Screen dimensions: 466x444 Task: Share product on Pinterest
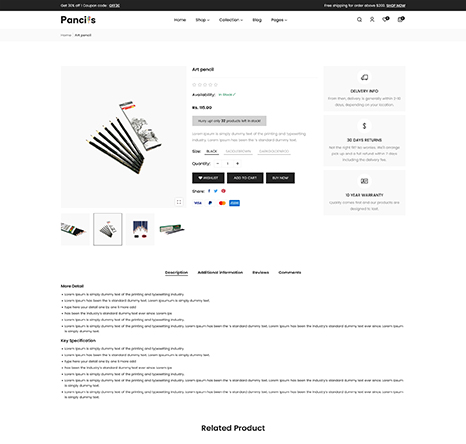point(223,191)
